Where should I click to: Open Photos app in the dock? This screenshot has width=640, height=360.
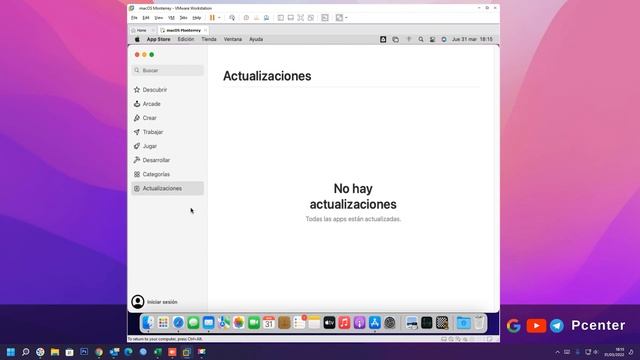pos(239,323)
